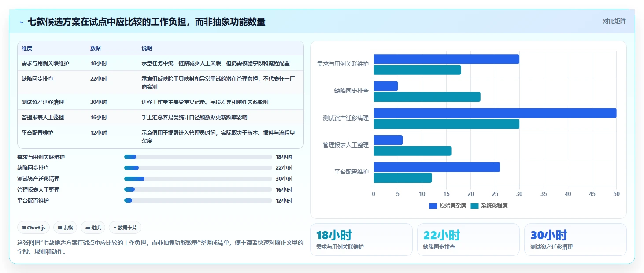644x273 pixels.
Task: Click the 管理报表人工整理 progress bar
Action: pos(198,189)
